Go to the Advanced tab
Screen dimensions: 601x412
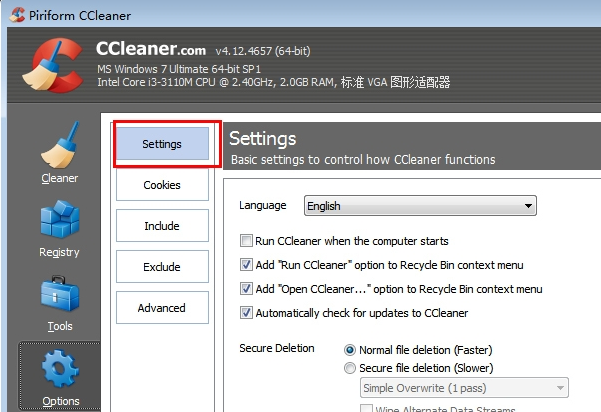162,308
